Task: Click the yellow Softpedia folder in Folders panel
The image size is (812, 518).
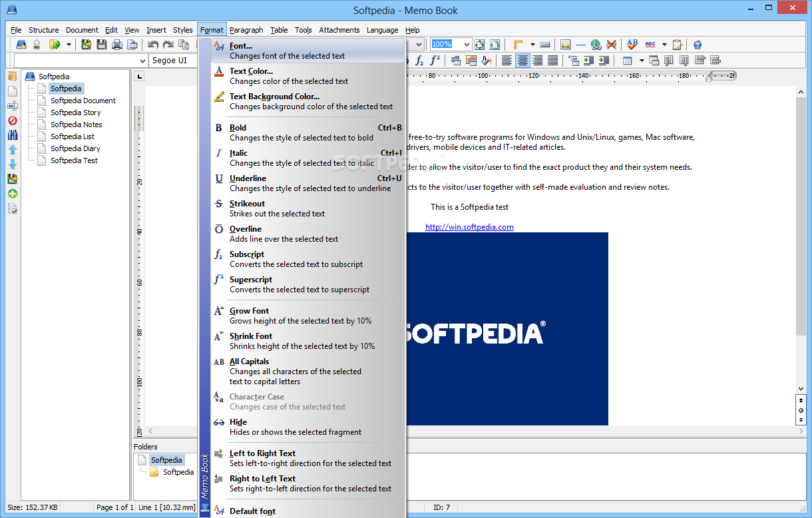Action: point(154,472)
